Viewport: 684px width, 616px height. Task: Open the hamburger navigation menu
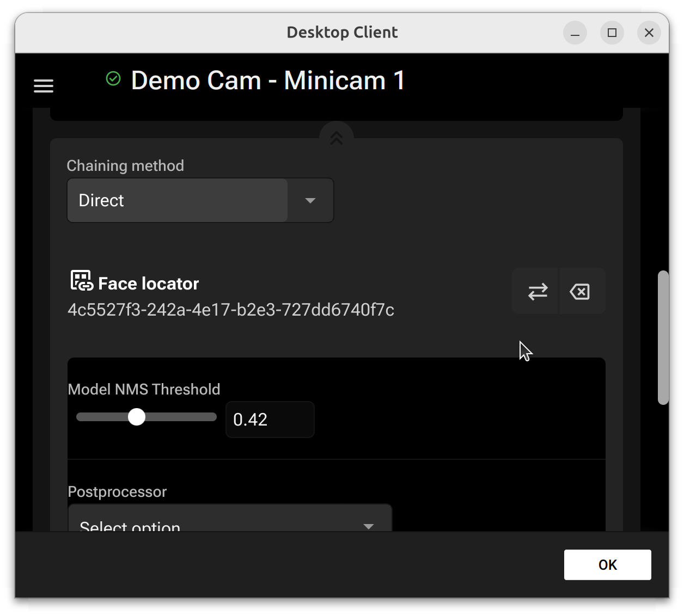click(x=44, y=86)
